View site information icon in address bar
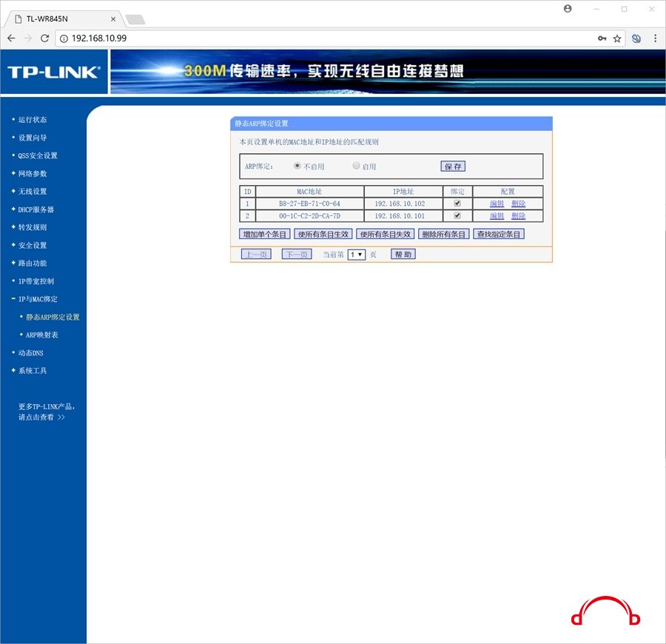This screenshot has height=644, width=666. 64,38
